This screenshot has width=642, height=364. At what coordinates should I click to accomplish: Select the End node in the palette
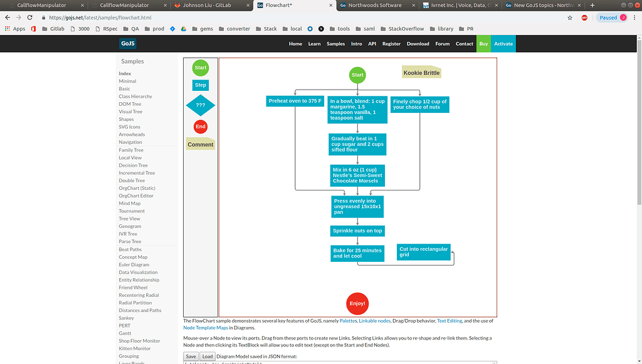click(200, 127)
